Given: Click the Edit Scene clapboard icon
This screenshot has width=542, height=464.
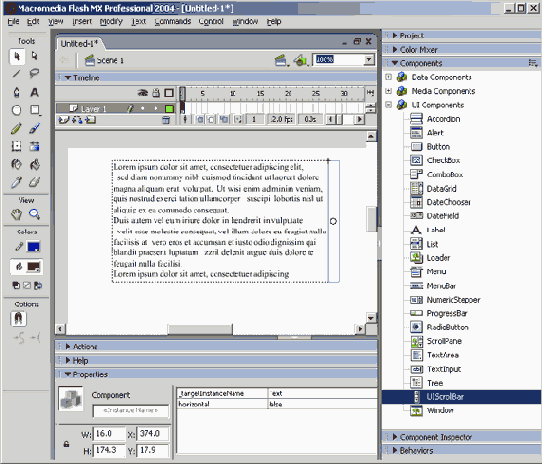Looking at the screenshot, I should point(281,61).
